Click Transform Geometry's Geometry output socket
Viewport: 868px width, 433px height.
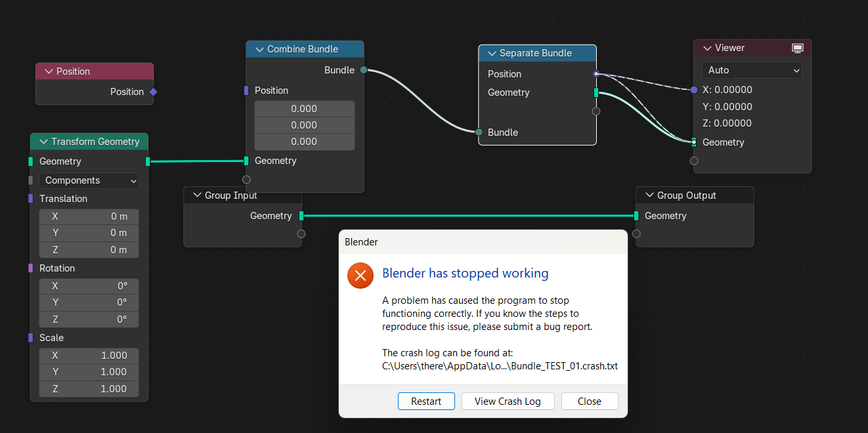(x=148, y=161)
